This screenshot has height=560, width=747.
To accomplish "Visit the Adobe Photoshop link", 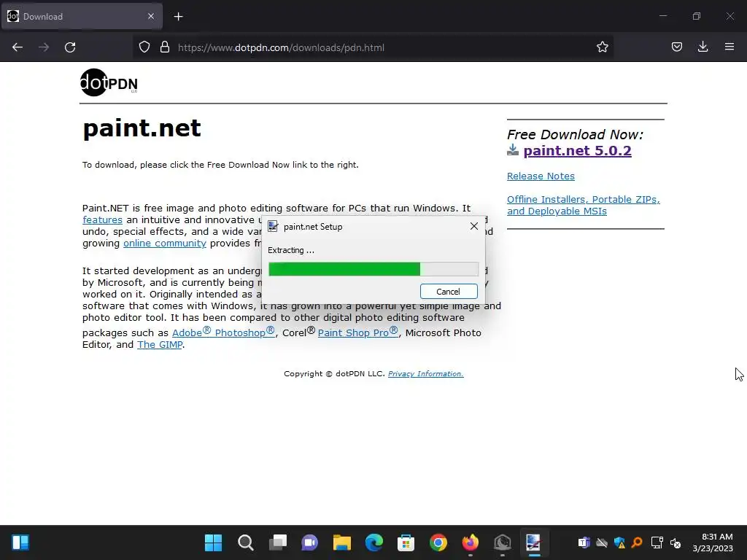I will point(223,332).
